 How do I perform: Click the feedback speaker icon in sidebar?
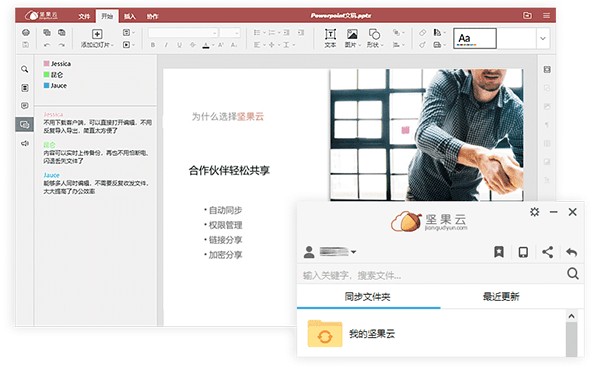click(25, 143)
